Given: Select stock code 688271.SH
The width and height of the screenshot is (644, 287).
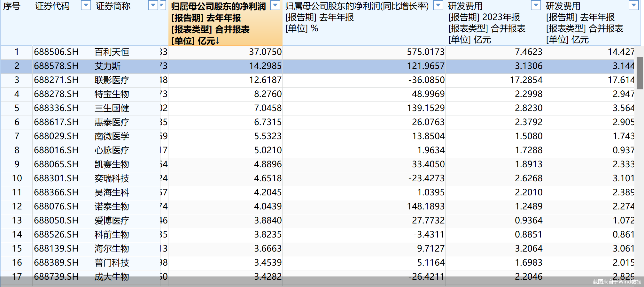Looking at the screenshot, I should click(x=56, y=80).
